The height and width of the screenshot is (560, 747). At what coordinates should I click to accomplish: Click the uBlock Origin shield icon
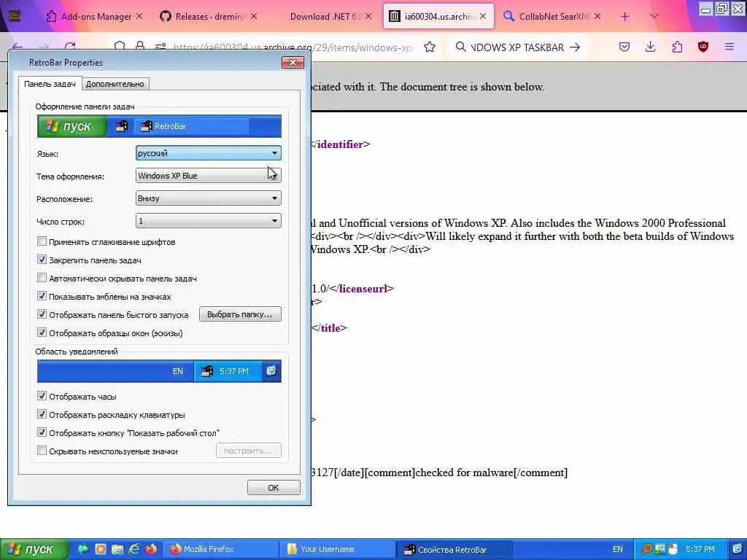point(703,47)
